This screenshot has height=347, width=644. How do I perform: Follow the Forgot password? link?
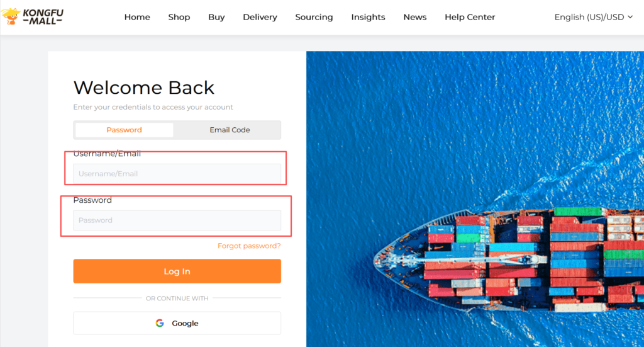pyautogui.click(x=249, y=246)
